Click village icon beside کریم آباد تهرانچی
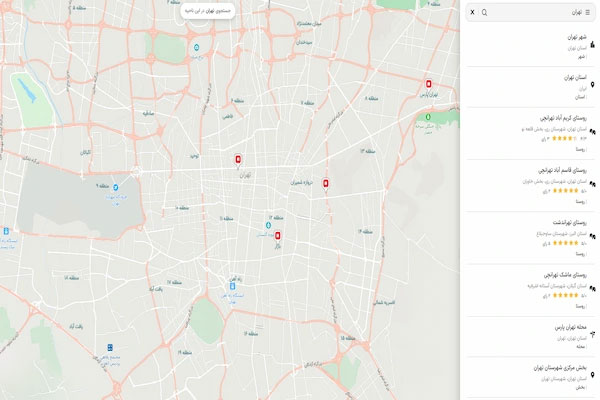The image size is (600, 400). (592, 132)
